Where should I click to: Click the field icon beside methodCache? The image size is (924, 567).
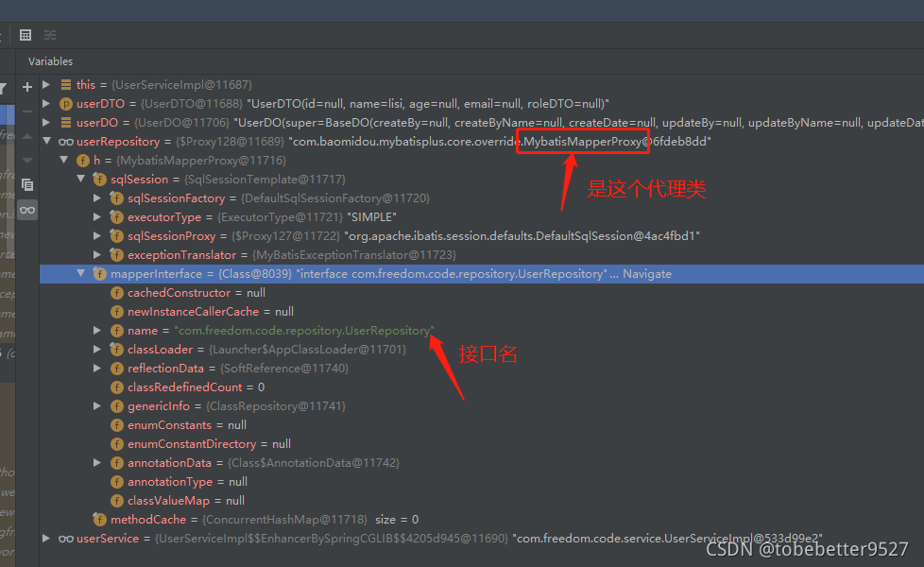(99, 519)
